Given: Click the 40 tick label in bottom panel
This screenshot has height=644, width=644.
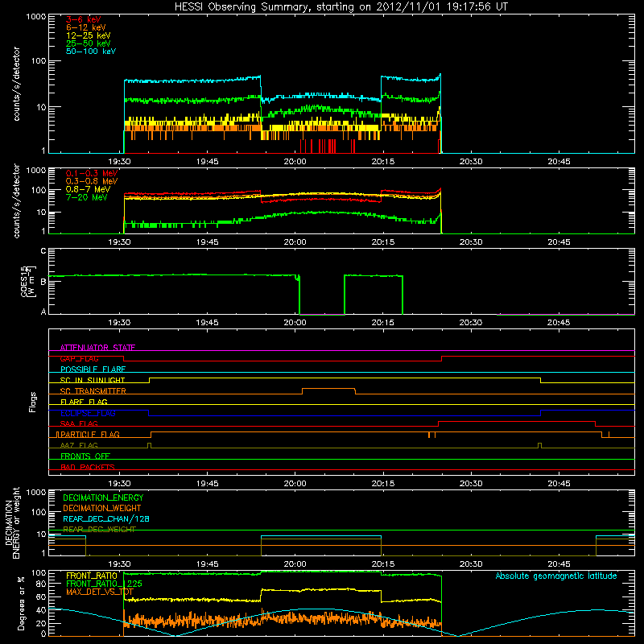Looking at the screenshot, I should point(41,610).
